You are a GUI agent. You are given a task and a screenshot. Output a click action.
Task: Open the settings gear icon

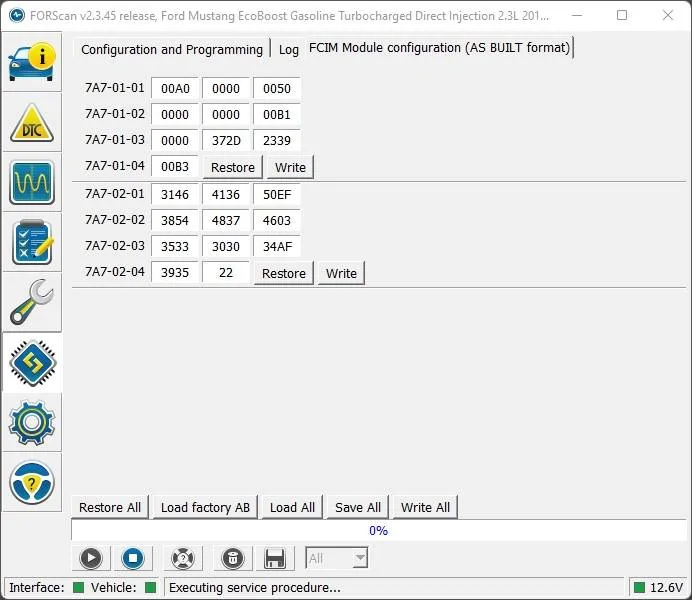click(32, 422)
